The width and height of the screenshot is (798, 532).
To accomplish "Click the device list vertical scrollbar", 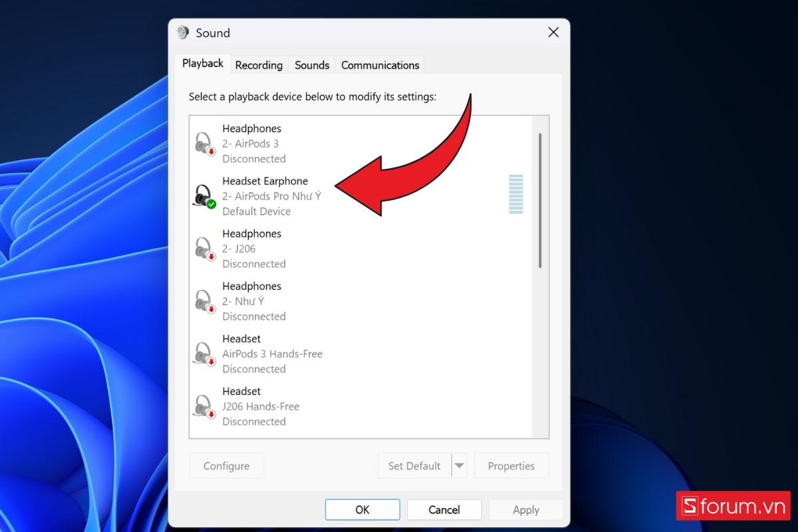I will click(540, 199).
